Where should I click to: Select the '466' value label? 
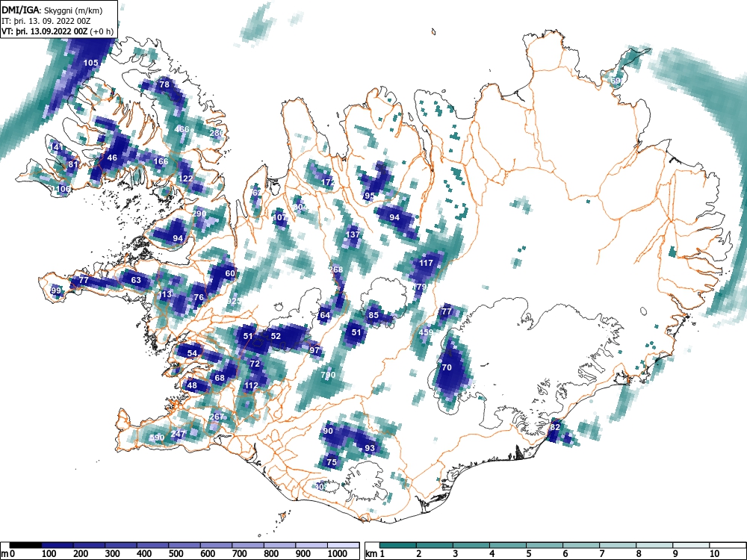coord(182,128)
